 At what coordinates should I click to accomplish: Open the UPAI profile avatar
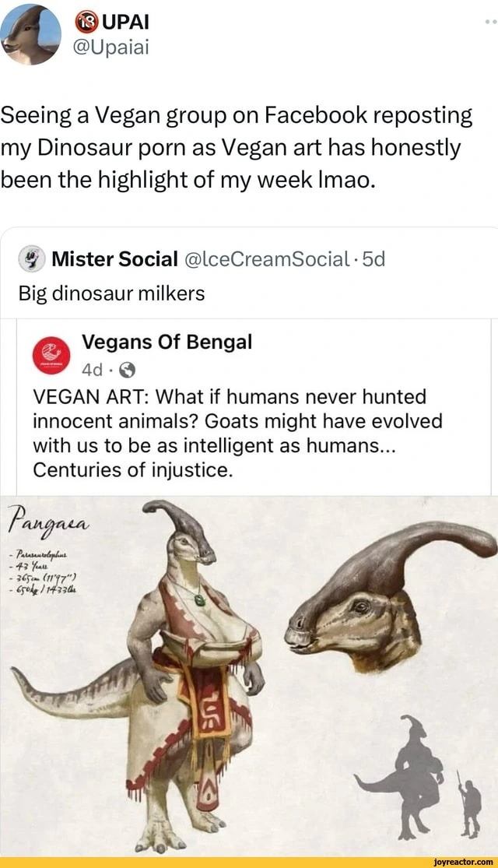31,33
